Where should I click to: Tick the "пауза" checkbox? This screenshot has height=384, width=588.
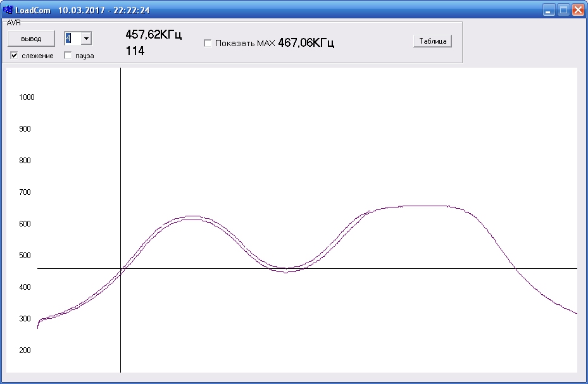tap(68, 56)
